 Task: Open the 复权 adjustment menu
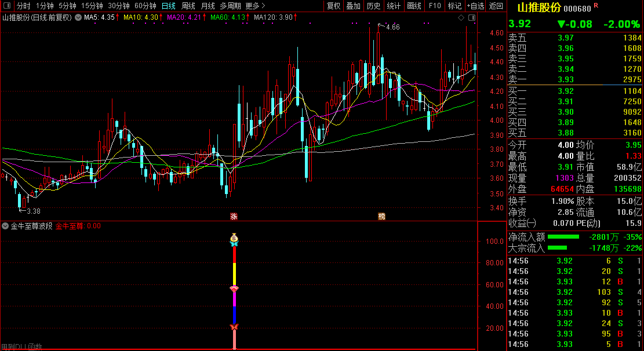coord(333,6)
